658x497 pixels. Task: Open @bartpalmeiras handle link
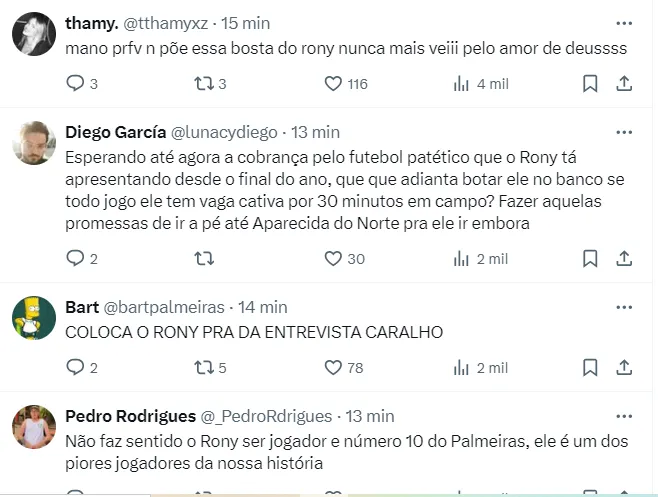[x=165, y=307]
